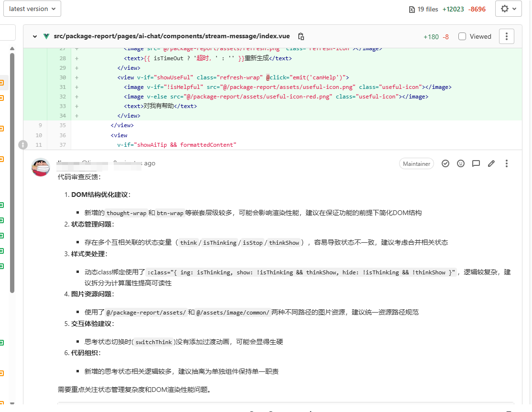Toggle the discussion avatar in the diff gutter
This screenshot has height=412, width=532.
pyautogui.click(x=23, y=145)
